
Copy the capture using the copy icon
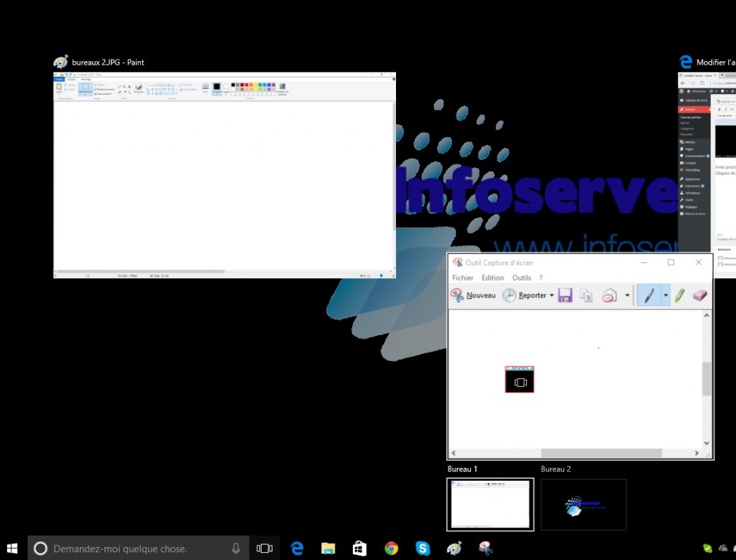[x=586, y=295]
